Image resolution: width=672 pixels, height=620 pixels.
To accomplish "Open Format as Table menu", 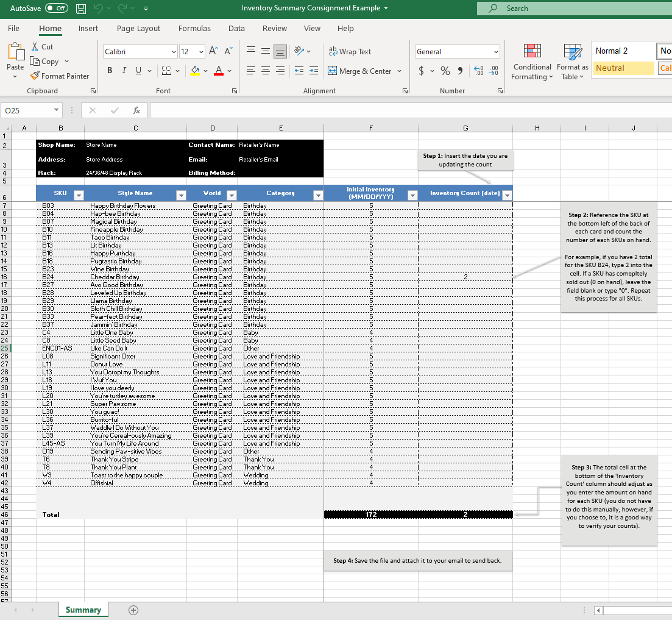I will (573, 62).
